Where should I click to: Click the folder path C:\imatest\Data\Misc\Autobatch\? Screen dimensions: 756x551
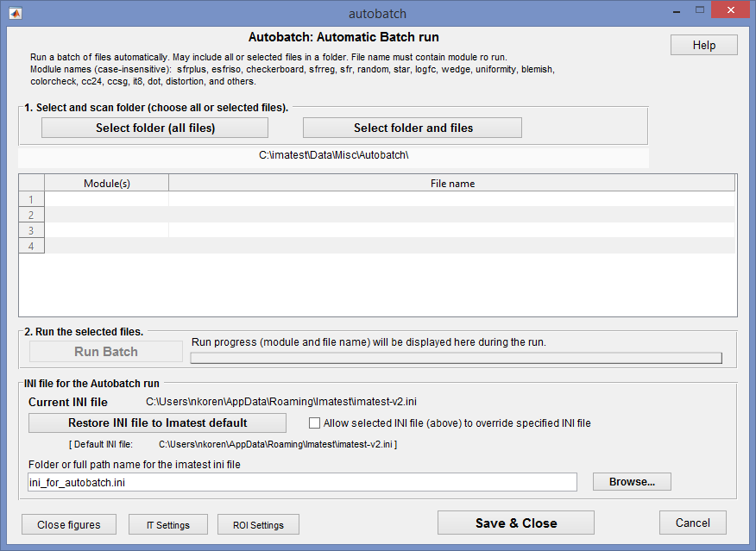(x=334, y=155)
